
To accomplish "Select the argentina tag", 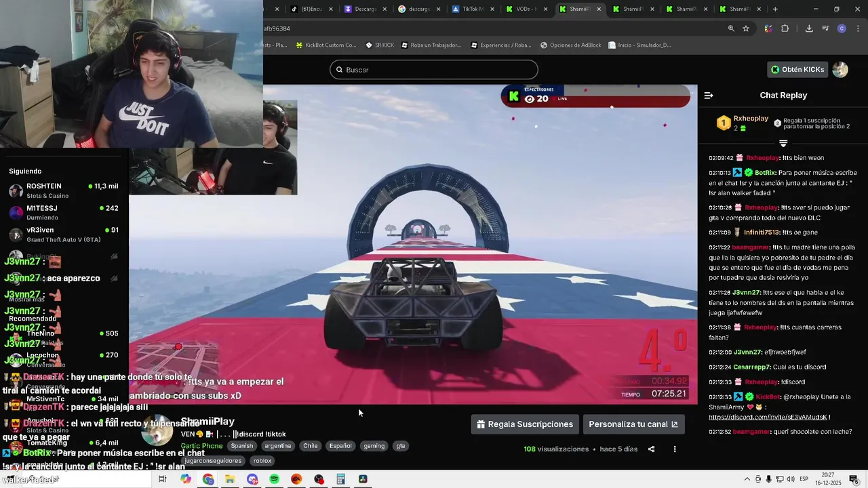I will pyautogui.click(x=278, y=446).
